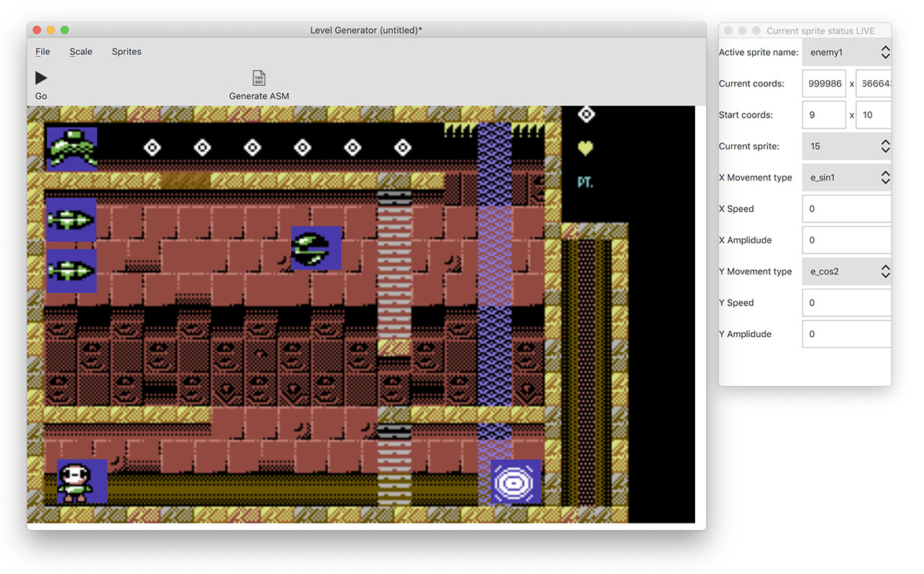
Task: Click the Start coords X field showing 9
Action: coord(824,115)
